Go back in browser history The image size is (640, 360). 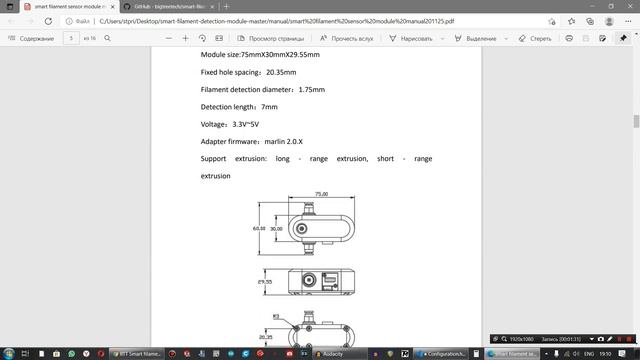tap(11, 21)
